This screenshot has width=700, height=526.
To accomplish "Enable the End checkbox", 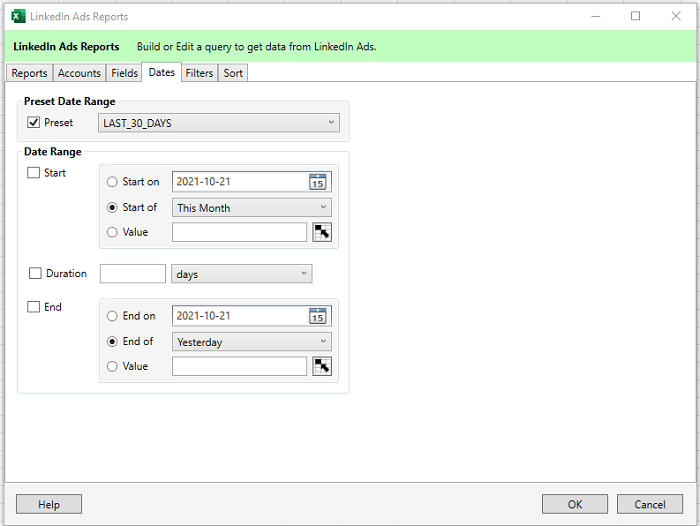I will (33, 307).
